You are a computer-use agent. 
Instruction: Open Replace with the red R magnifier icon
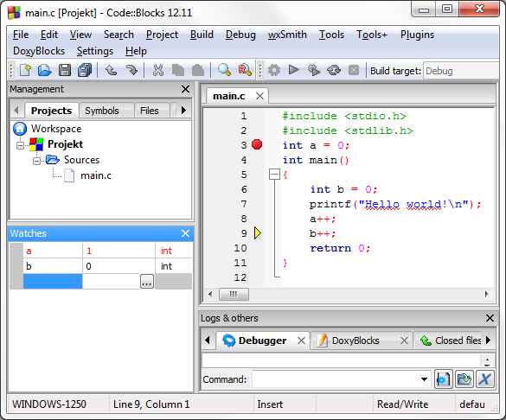(244, 70)
